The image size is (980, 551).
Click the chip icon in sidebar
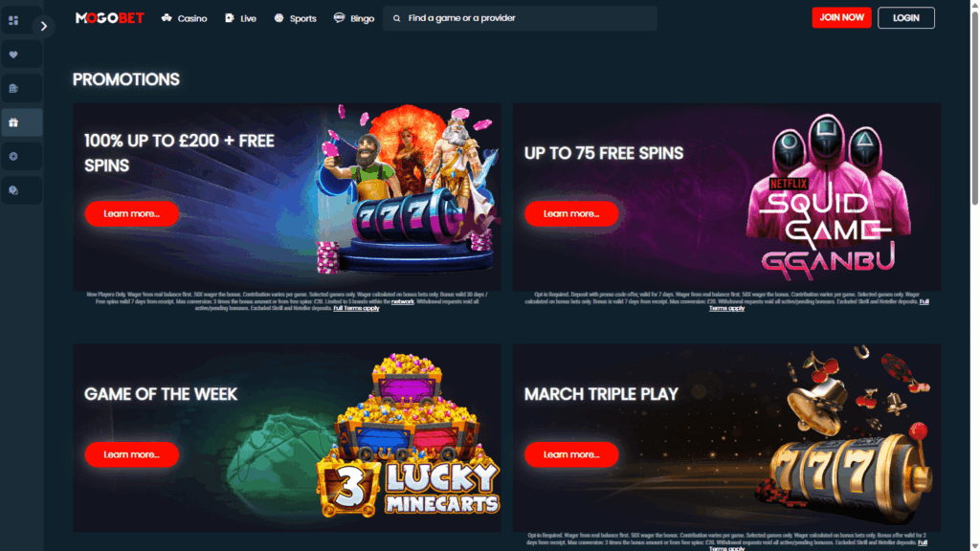point(13,157)
